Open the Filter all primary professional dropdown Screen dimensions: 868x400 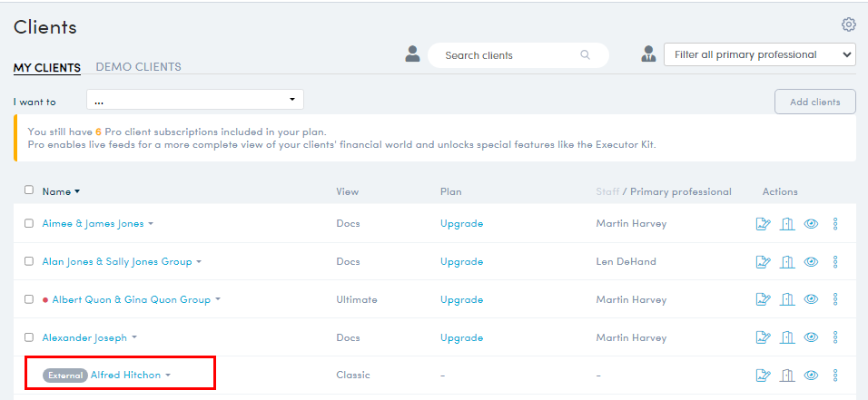pyautogui.click(x=759, y=54)
